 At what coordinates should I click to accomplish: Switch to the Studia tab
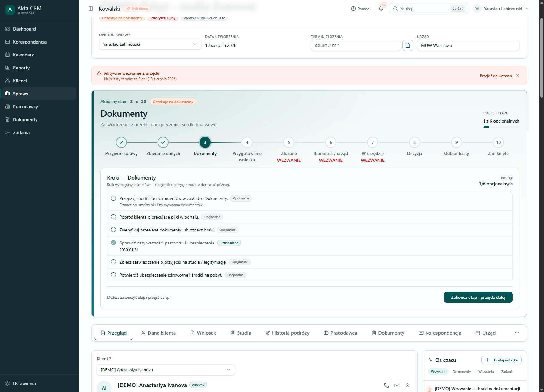241,333
